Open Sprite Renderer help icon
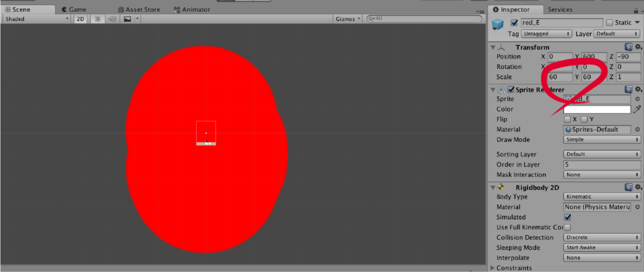The width and height of the screenshot is (644, 272). tap(628, 89)
